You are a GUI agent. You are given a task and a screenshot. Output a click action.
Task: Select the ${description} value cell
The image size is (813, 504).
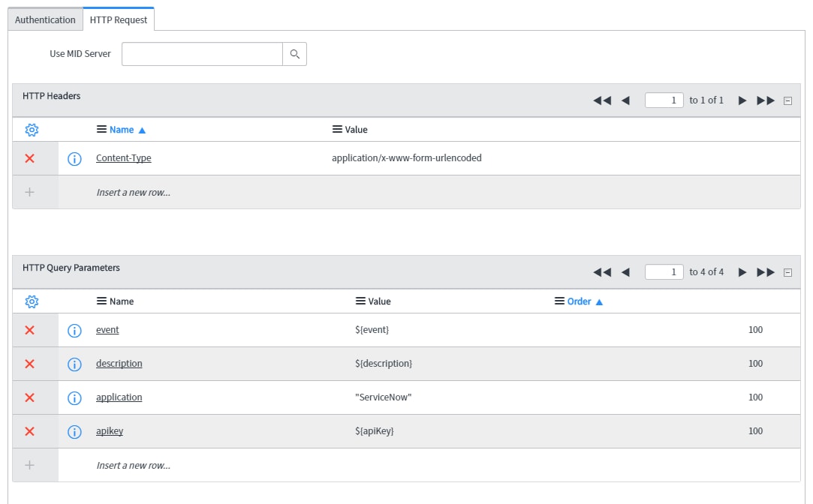[x=384, y=364]
